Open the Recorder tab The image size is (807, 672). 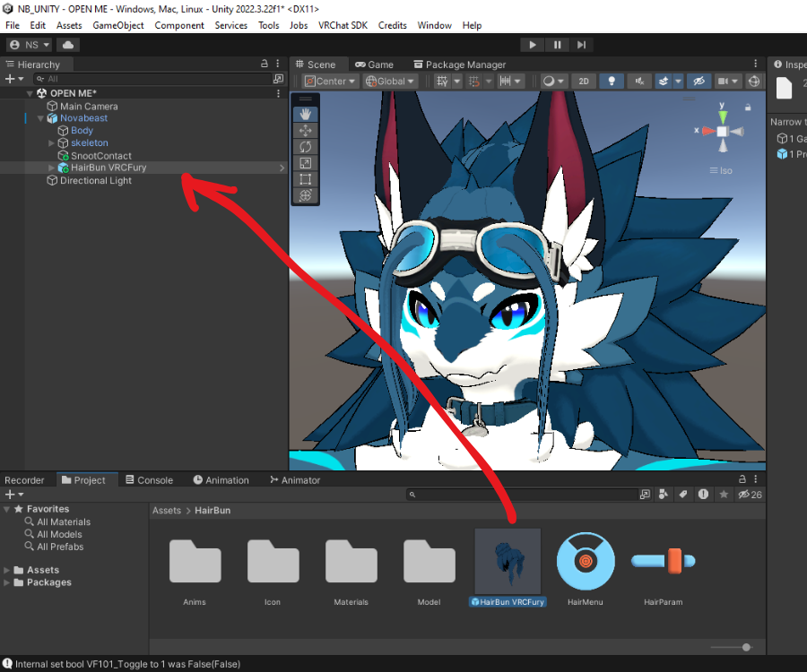pos(24,479)
